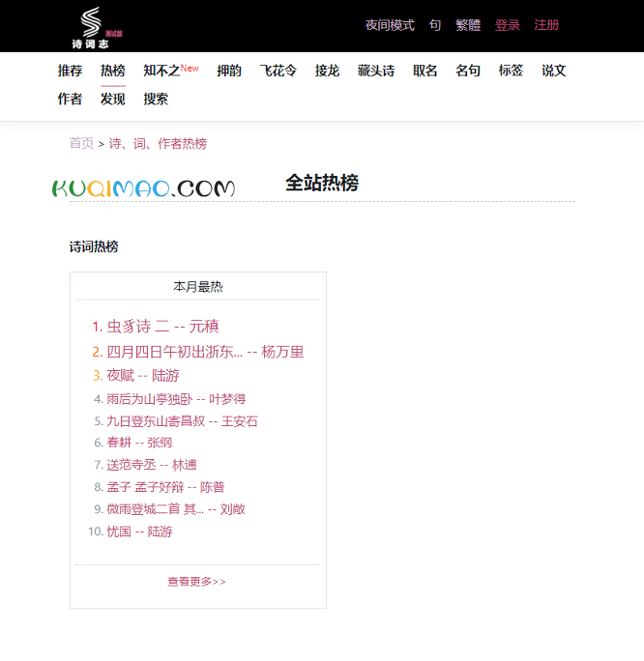This screenshot has height=661, width=644.
Task: Click the 全站热榜 page title
Action: [322, 183]
